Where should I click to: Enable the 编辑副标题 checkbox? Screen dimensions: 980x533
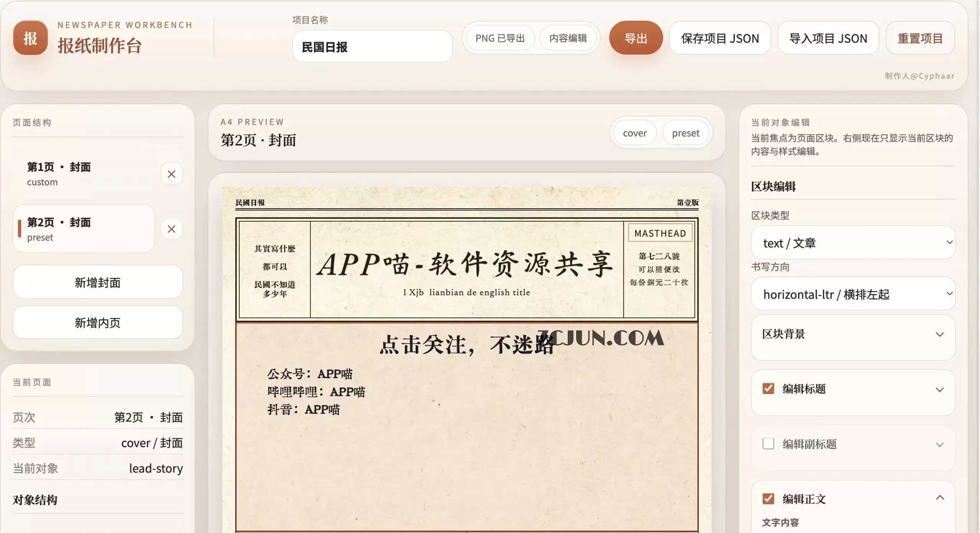click(768, 444)
